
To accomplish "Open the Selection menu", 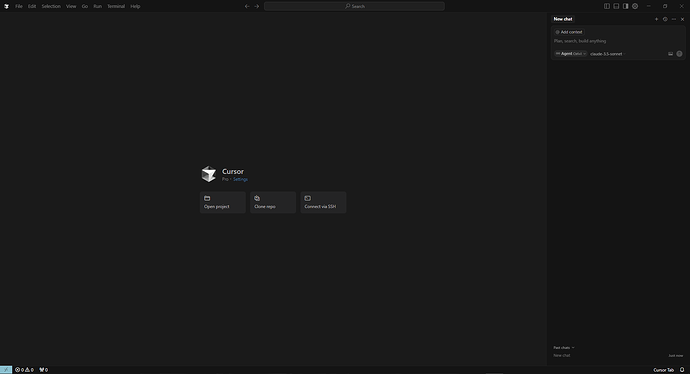I will pyautogui.click(x=51, y=6).
